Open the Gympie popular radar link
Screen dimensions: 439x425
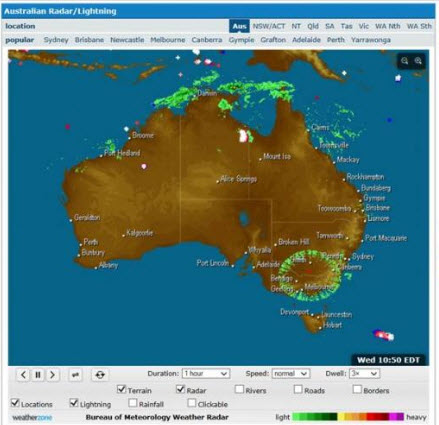coord(241,40)
